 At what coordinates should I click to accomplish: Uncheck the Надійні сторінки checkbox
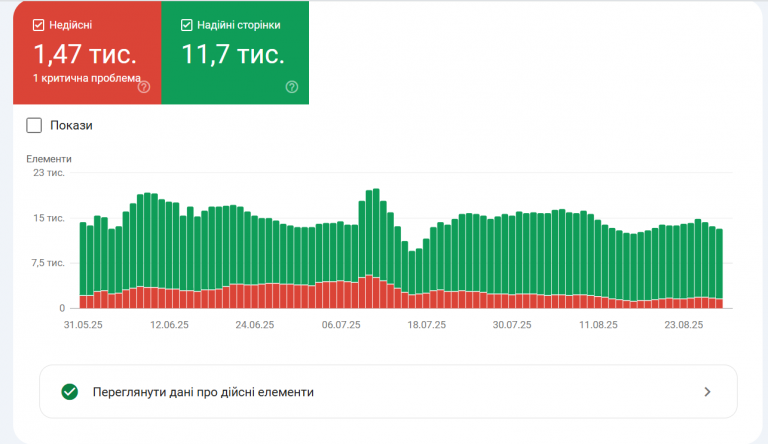coord(187,25)
